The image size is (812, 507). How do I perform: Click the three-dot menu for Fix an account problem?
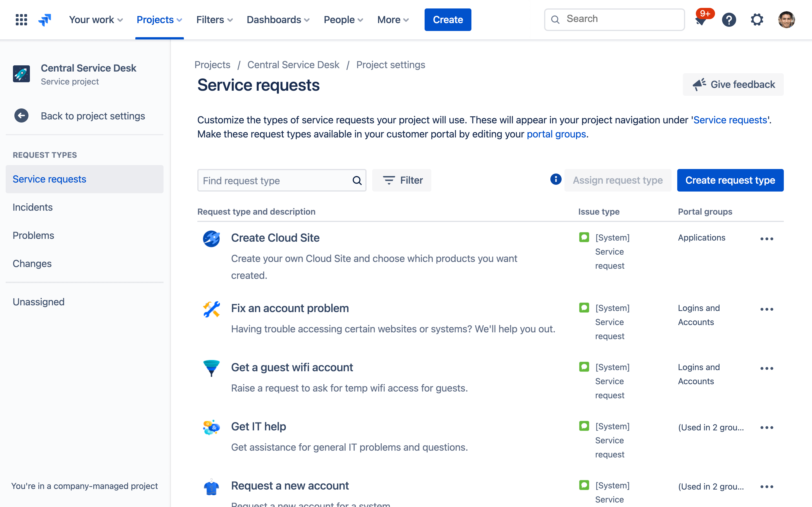767,309
